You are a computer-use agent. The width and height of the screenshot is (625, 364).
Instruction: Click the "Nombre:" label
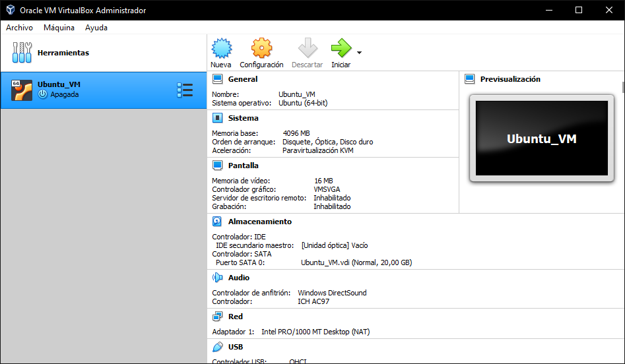pos(225,94)
